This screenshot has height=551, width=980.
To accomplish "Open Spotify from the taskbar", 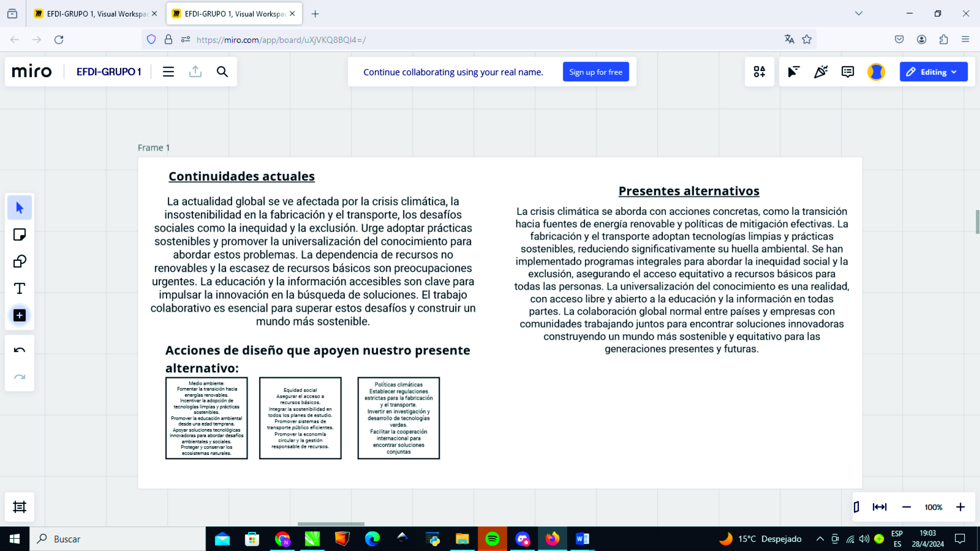I will coord(492,539).
